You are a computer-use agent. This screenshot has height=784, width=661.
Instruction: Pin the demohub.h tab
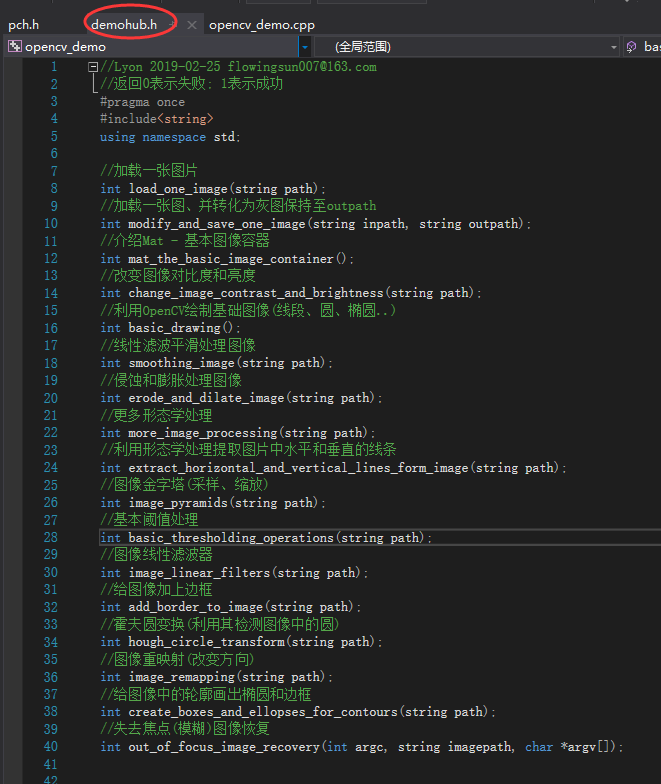(x=173, y=24)
